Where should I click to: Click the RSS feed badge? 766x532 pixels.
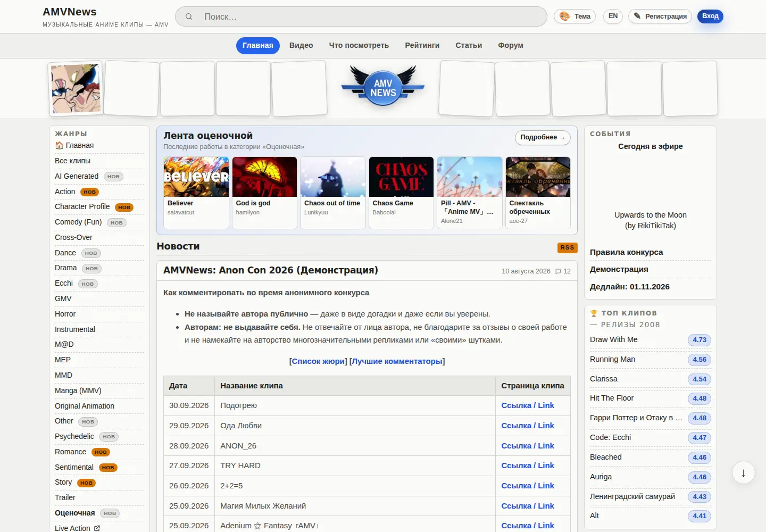coord(567,247)
